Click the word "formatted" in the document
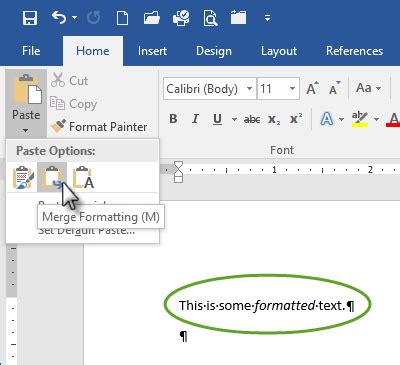The image size is (400, 365). (x=285, y=305)
